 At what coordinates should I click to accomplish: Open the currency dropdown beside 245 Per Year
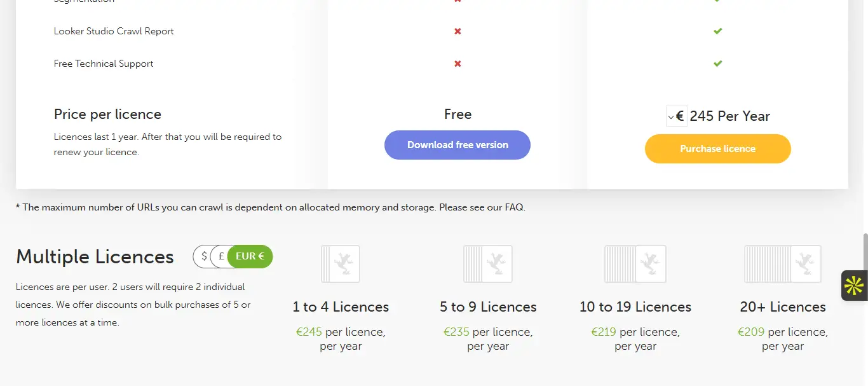tap(676, 116)
